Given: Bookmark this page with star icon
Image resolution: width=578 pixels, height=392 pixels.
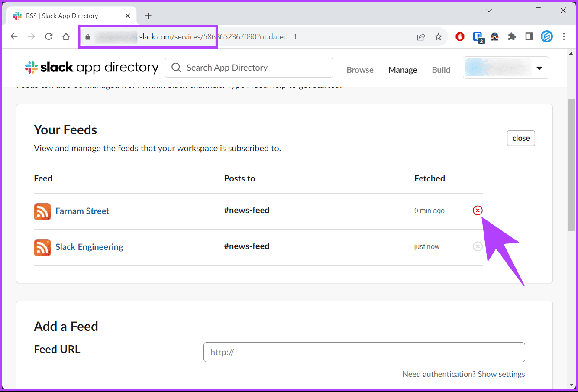Looking at the screenshot, I should (438, 37).
